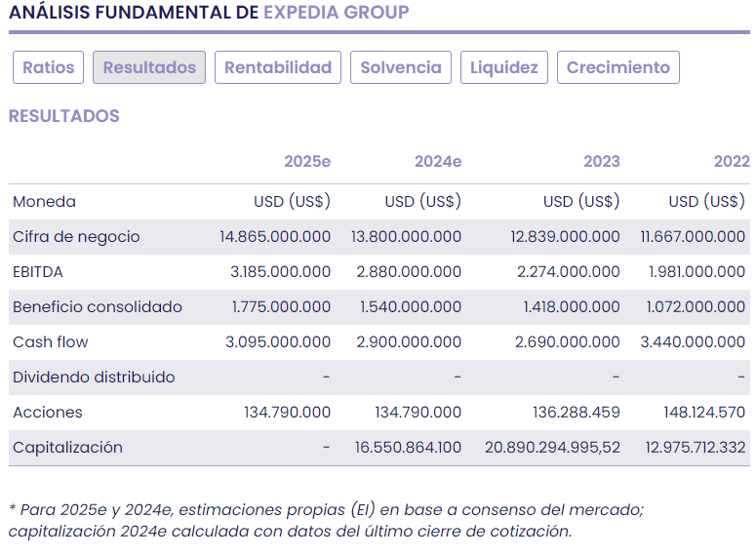Screen dimensions: 756x558
Task: Select the cash flow value 3.095.000.000
Action: coord(278,342)
